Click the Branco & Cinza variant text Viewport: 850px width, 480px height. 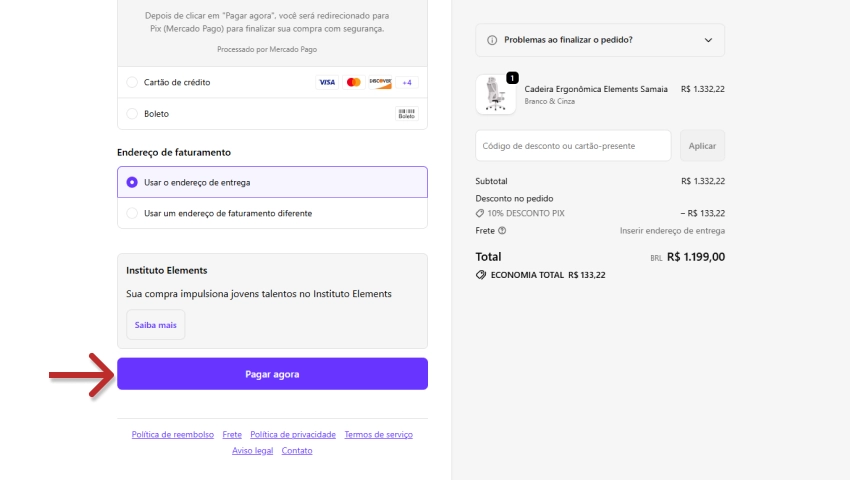(x=550, y=101)
